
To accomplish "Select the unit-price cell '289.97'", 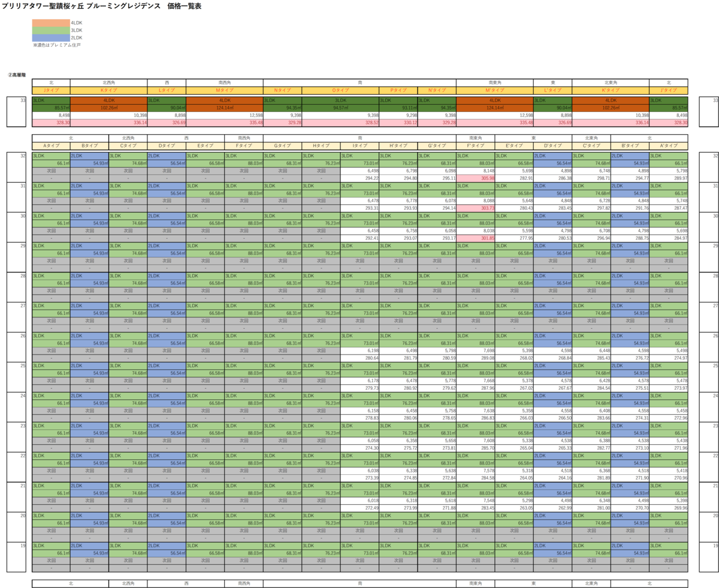I will (669, 178).
